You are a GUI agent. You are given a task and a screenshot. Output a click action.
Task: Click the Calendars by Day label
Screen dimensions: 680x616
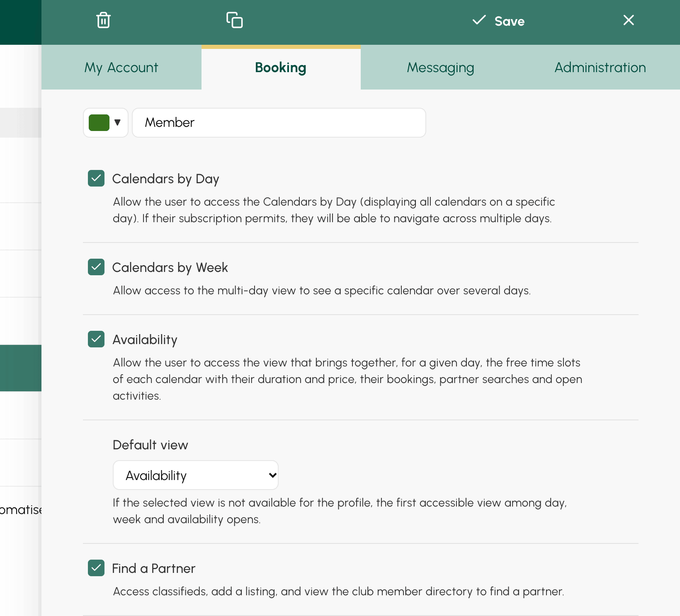pyautogui.click(x=165, y=179)
